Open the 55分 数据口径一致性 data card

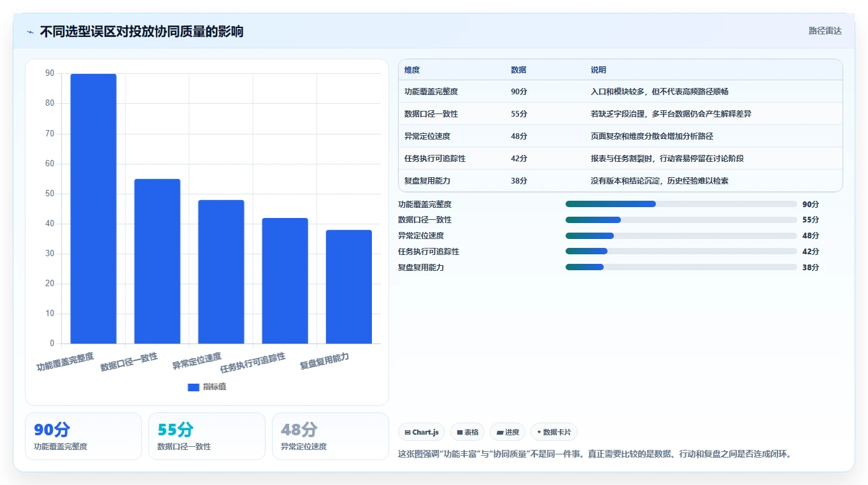click(207, 436)
